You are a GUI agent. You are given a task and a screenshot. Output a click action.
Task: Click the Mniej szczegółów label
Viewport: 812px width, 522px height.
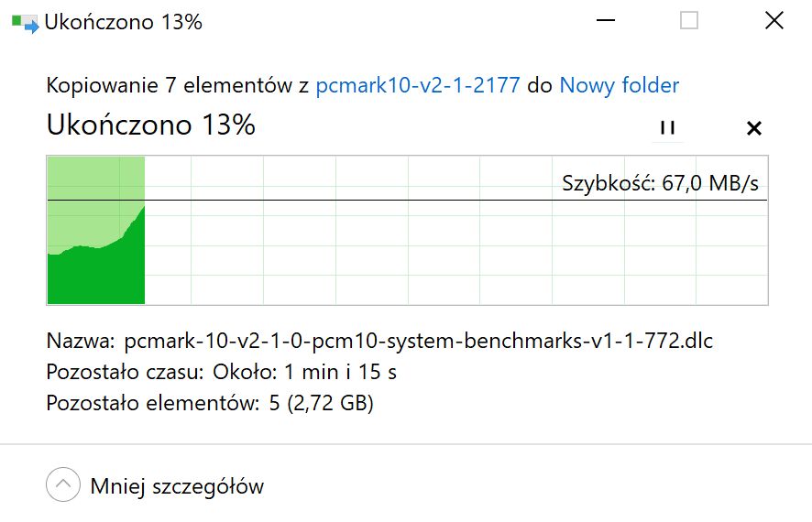click(x=177, y=487)
